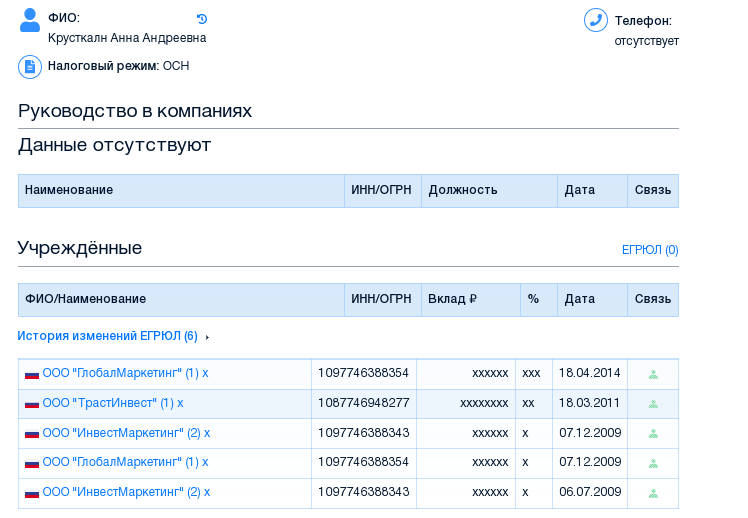Click the Russian flag icon beside ТрастИнвест
The height and width of the screenshot is (518, 748).
tap(32, 404)
